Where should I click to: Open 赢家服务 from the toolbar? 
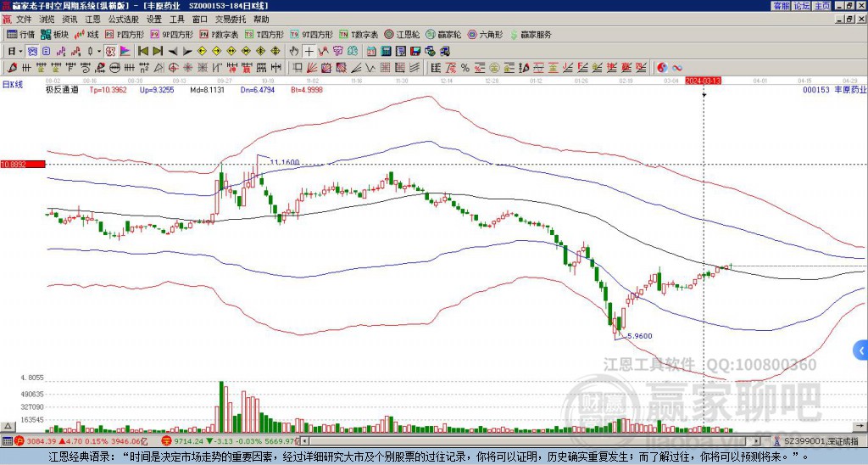[x=531, y=34]
